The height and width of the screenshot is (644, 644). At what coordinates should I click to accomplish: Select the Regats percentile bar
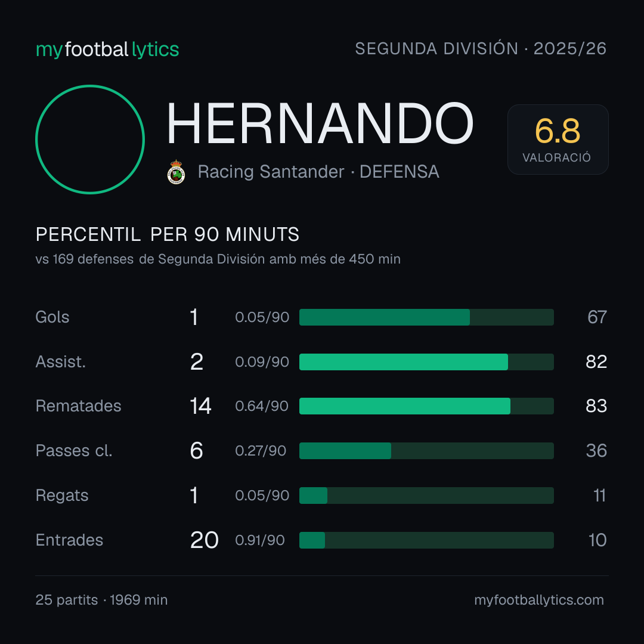pos(426,496)
